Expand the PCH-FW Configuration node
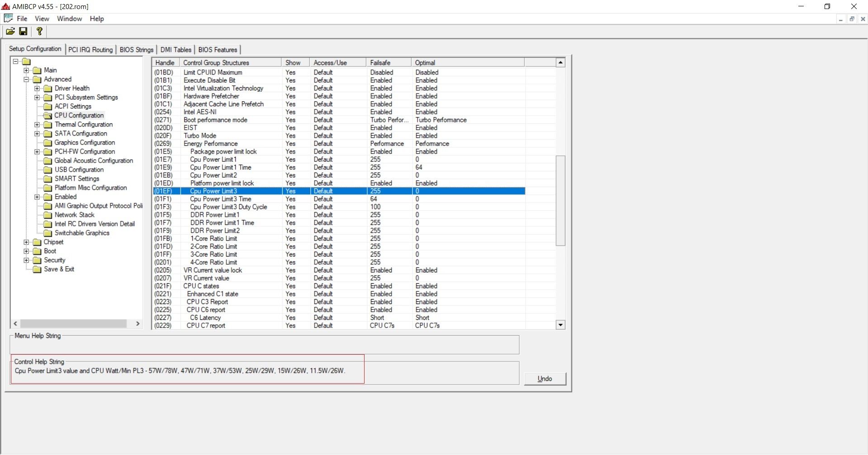This screenshot has width=868, height=455. pos(37,151)
